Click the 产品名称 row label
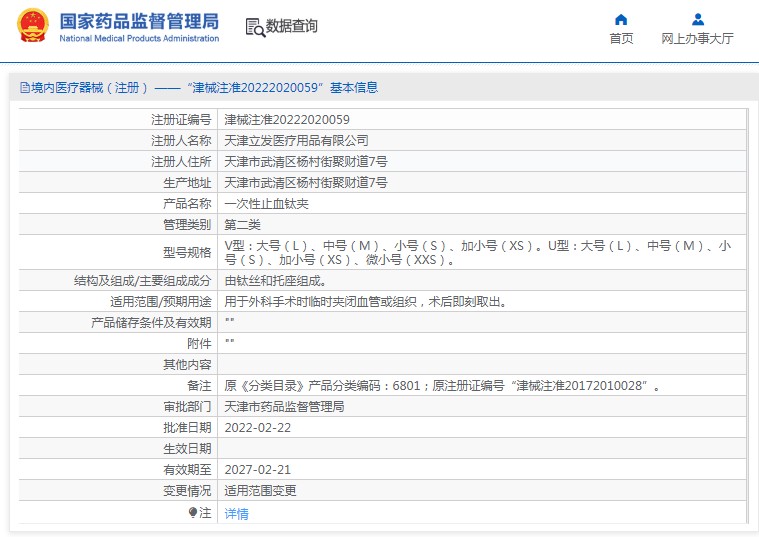This screenshot has height=537, width=759. coord(187,204)
